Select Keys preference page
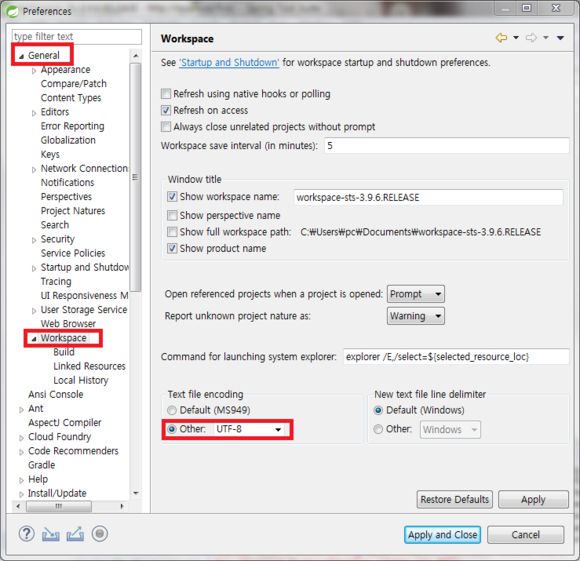Viewport: 580px width, 561px height. click(x=50, y=154)
